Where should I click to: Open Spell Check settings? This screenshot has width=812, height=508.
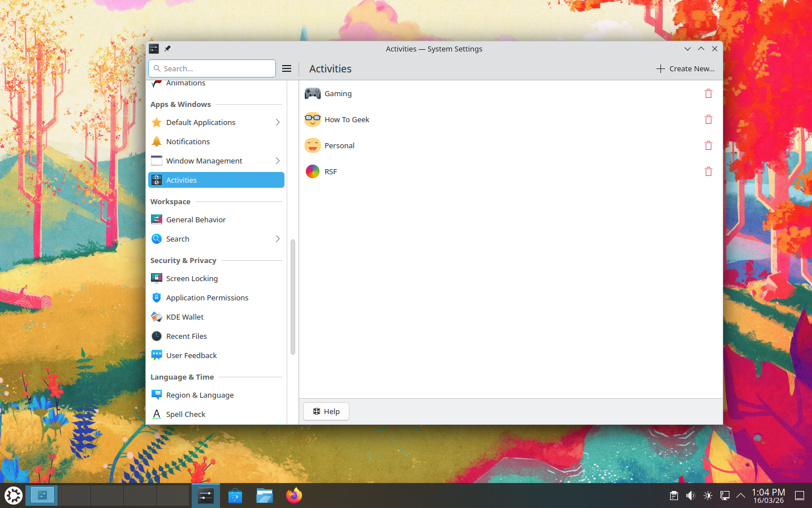216,414
